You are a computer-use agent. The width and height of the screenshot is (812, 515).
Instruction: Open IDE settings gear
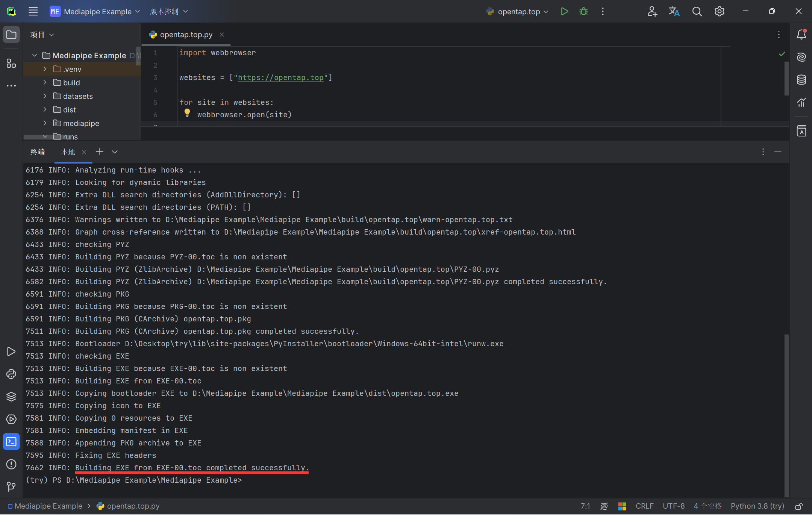pyautogui.click(x=719, y=11)
